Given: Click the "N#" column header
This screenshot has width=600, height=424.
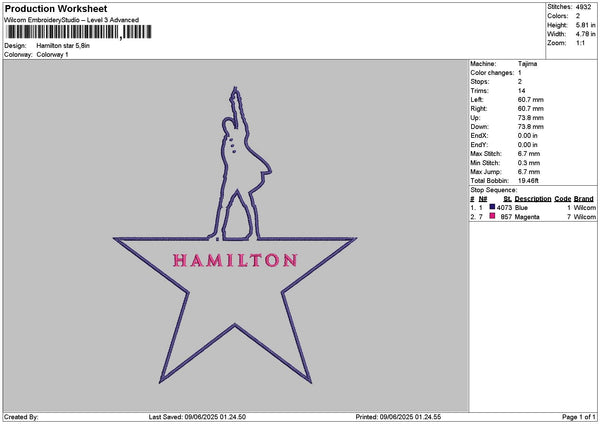Looking at the screenshot, I should (x=483, y=199).
